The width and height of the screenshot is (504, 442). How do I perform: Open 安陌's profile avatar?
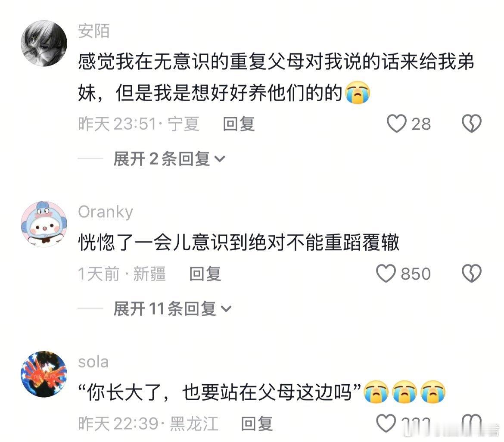(44, 44)
